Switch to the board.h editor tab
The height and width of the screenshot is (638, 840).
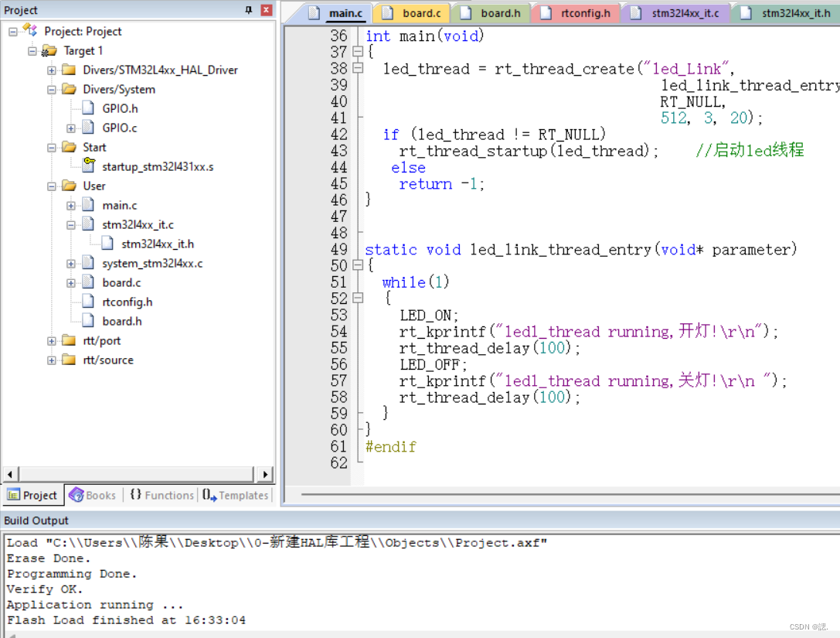click(502, 13)
